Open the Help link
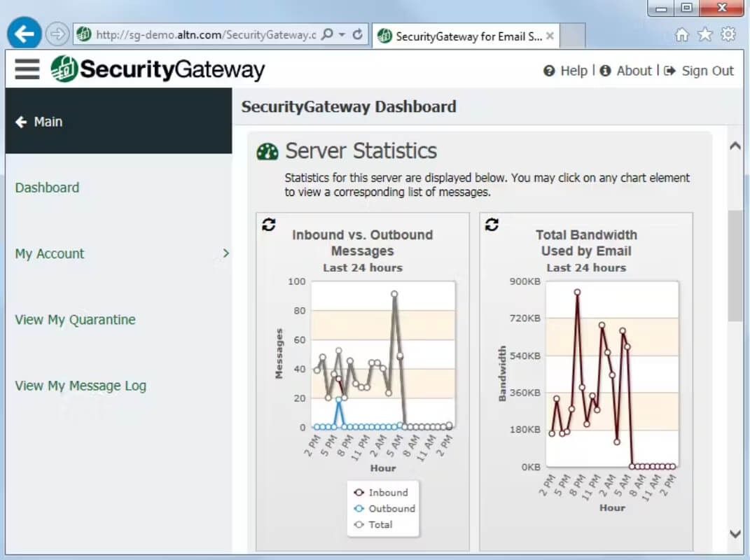 click(x=574, y=71)
